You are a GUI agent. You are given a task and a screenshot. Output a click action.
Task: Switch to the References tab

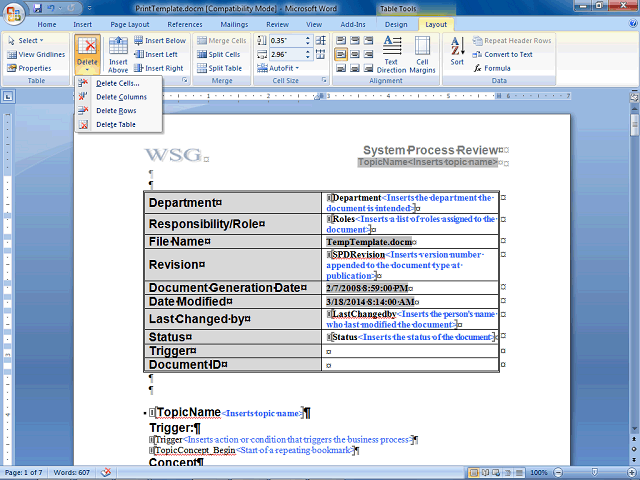pyautogui.click(x=185, y=24)
